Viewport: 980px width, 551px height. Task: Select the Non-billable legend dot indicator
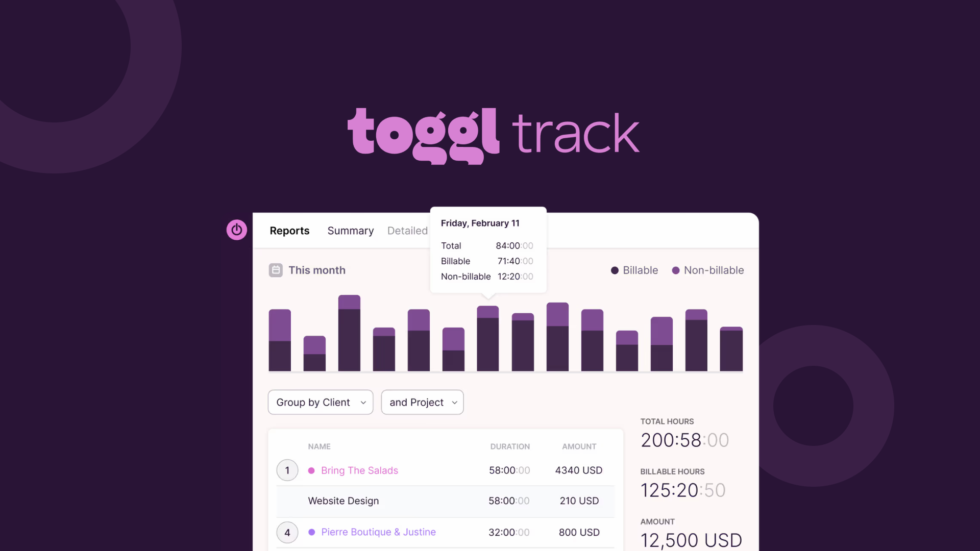(x=675, y=270)
